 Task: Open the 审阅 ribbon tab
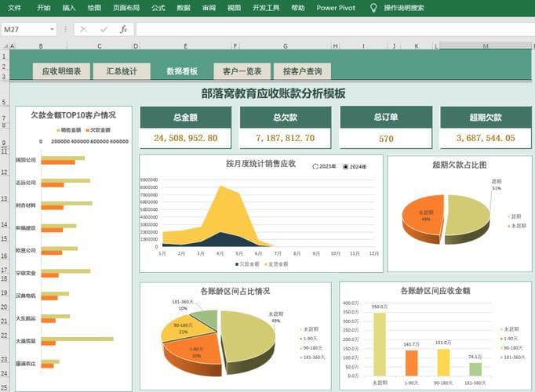pyautogui.click(x=209, y=8)
